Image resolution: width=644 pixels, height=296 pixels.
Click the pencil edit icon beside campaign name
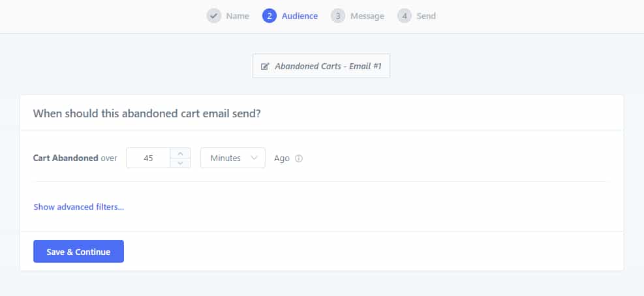(x=265, y=66)
